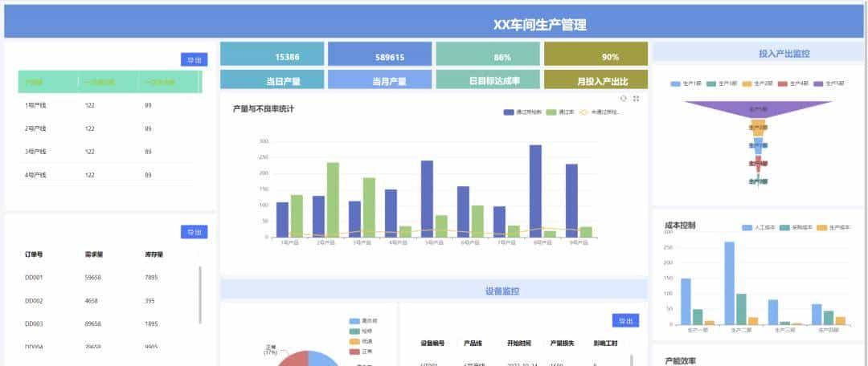
Task: Click the 4号产线 row in the table
Action: pyautogui.click(x=109, y=175)
